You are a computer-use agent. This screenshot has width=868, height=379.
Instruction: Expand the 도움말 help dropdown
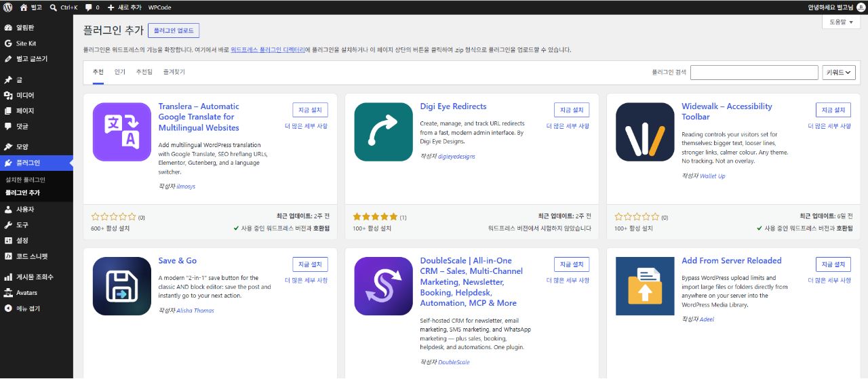click(842, 22)
